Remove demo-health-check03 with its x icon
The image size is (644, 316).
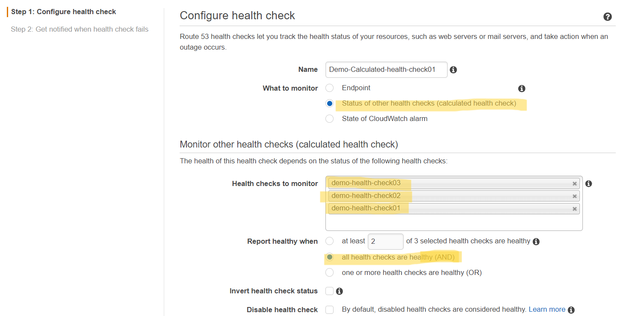pyautogui.click(x=575, y=184)
